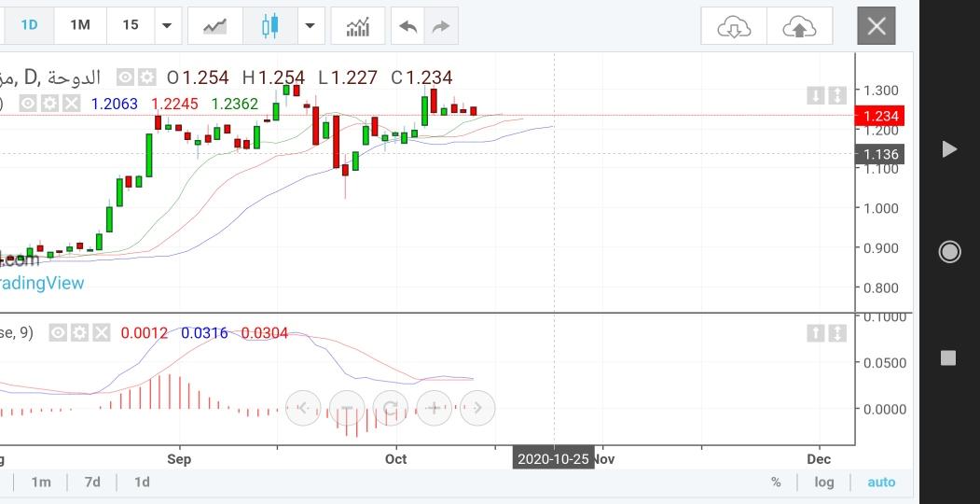Click the Nov label on time axis
This screenshot has width=980, height=504.
[x=604, y=459]
